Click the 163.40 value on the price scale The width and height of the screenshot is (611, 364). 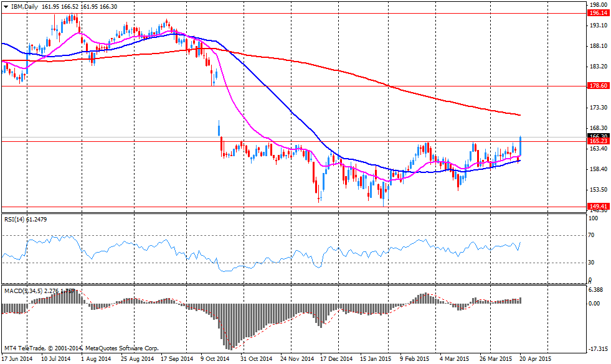click(599, 149)
